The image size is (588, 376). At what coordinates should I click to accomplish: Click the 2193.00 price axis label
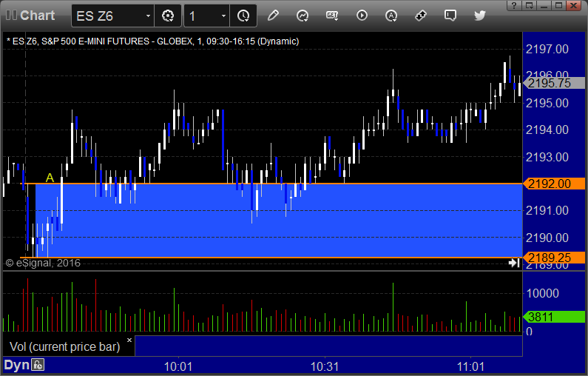[x=547, y=157]
